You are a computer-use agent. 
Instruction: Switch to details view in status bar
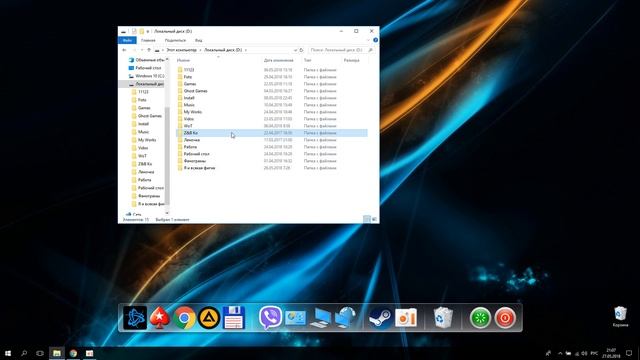tap(367, 219)
